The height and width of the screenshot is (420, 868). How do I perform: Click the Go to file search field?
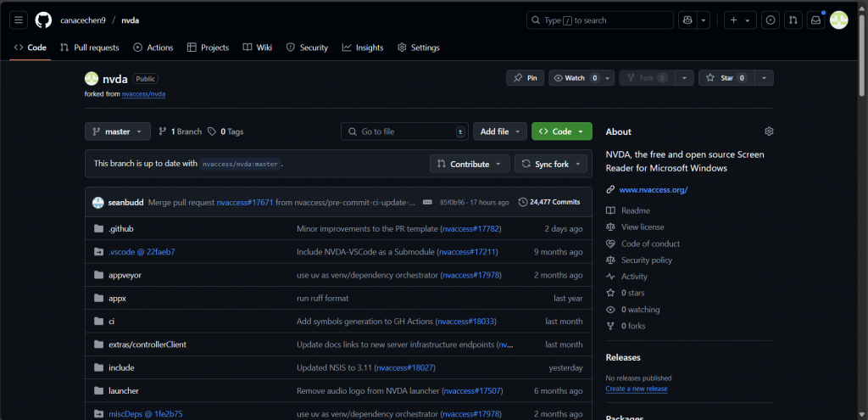pyautogui.click(x=404, y=132)
